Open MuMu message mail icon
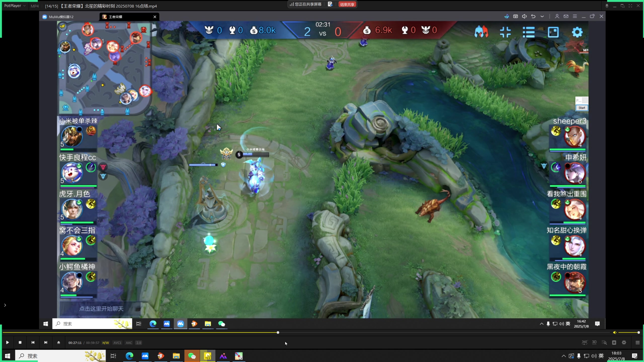Viewport: 644px width, 362px height. click(566, 16)
